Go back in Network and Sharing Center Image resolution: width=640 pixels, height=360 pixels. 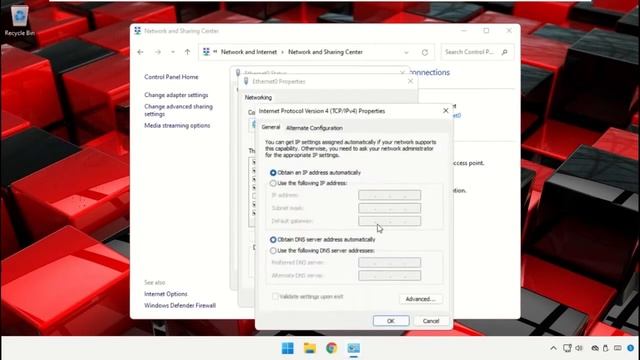click(140, 52)
